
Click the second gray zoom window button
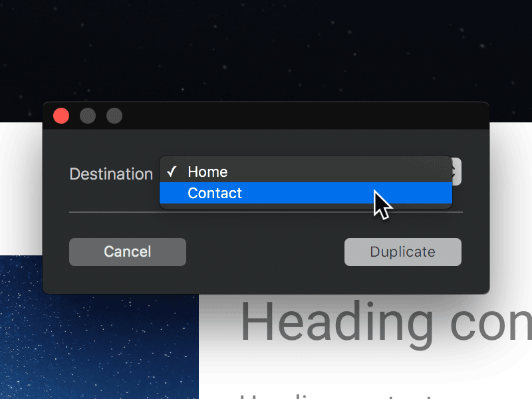114,116
